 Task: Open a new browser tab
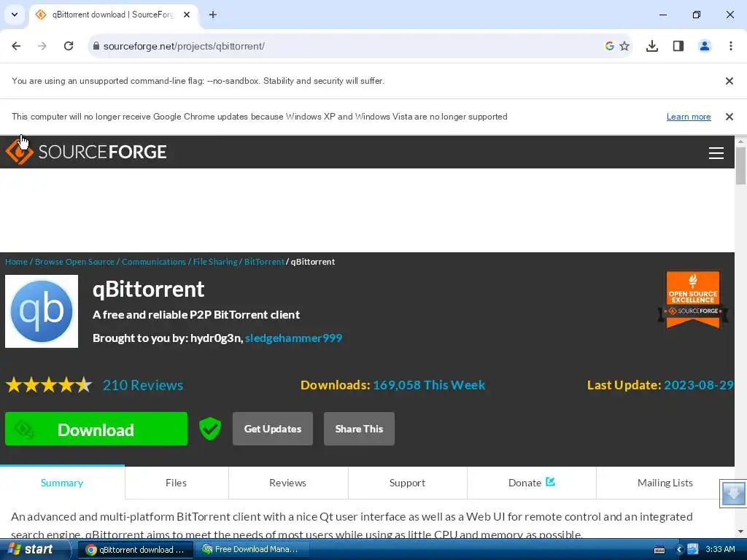coord(213,15)
